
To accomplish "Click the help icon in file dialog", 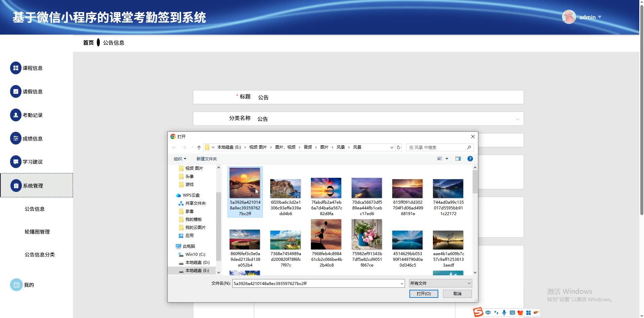I will point(470,159).
